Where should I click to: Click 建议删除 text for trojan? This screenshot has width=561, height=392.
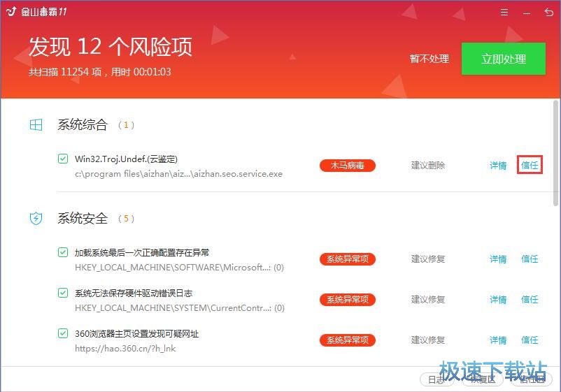[x=428, y=166]
